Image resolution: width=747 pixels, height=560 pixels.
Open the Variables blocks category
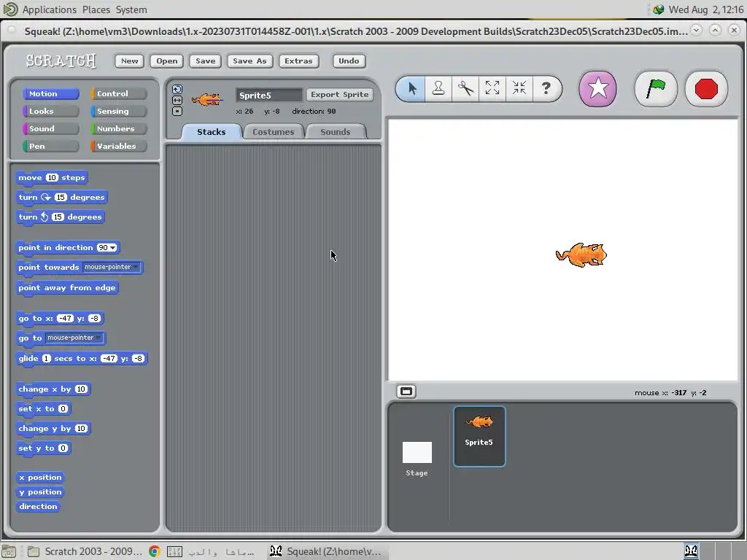pyautogui.click(x=119, y=146)
